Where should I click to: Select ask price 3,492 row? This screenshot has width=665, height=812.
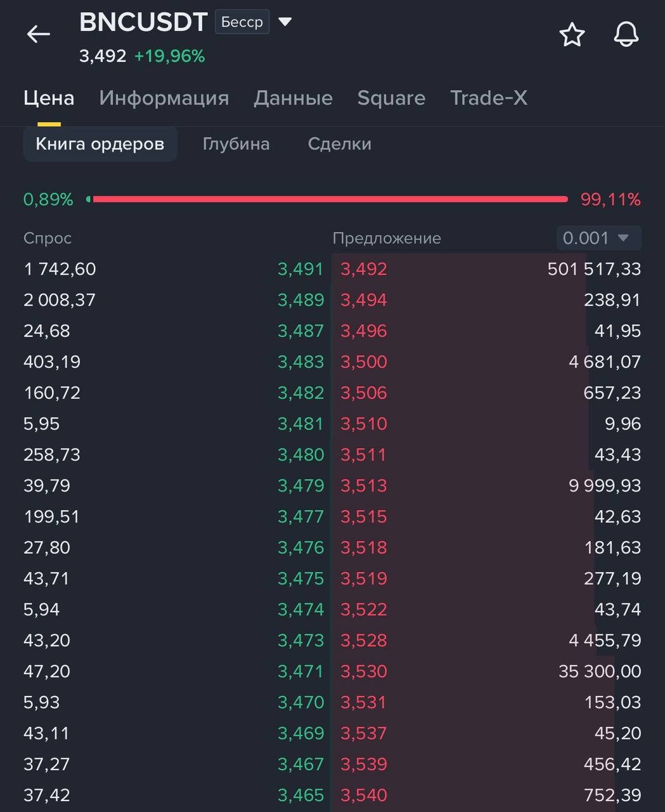487,269
